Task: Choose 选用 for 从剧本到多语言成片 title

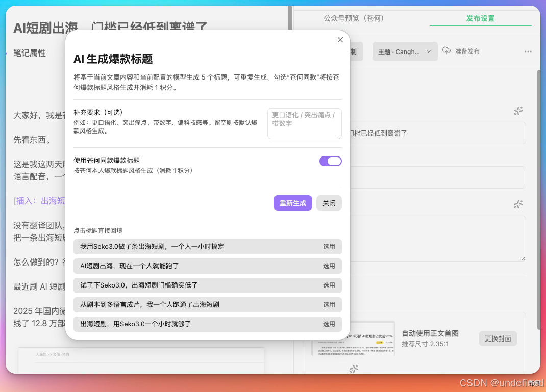Action: (329, 305)
